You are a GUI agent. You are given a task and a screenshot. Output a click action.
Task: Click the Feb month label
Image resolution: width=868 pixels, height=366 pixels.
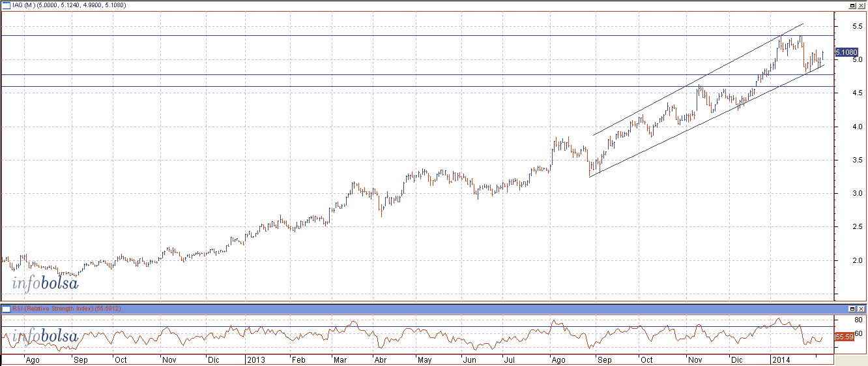[298, 359]
